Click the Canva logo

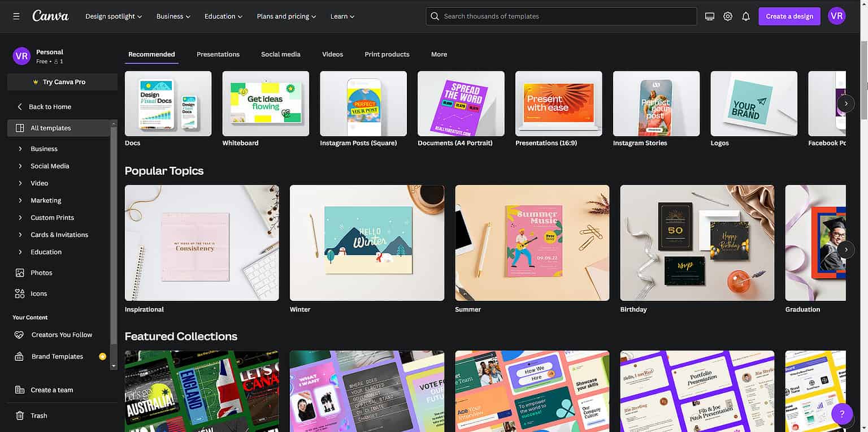coord(50,16)
